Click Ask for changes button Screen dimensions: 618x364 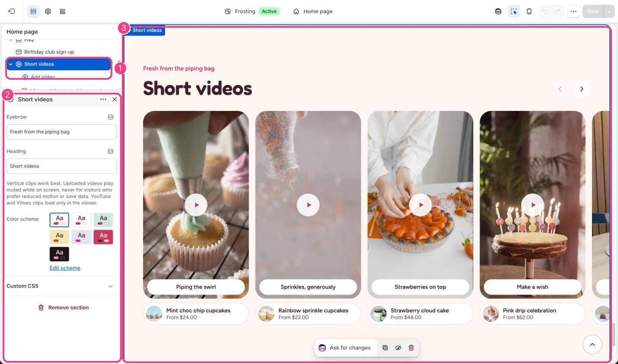click(x=345, y=348)
